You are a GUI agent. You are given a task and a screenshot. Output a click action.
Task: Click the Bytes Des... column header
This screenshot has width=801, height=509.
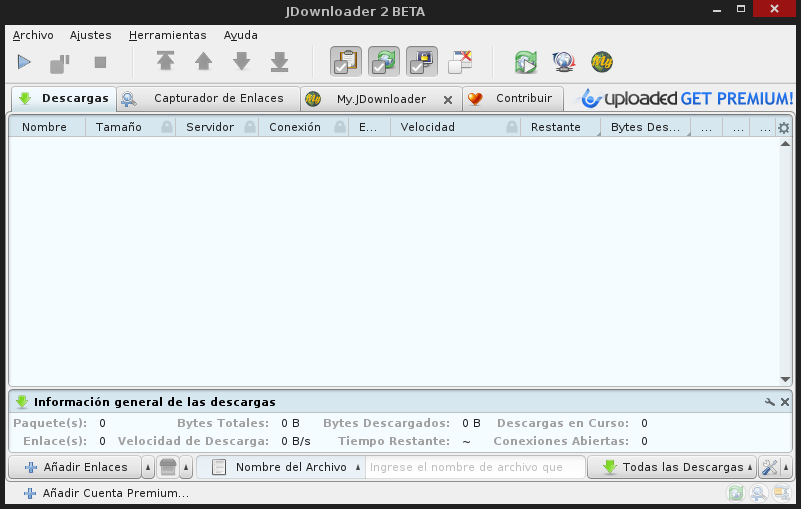(x=646, y=127)
